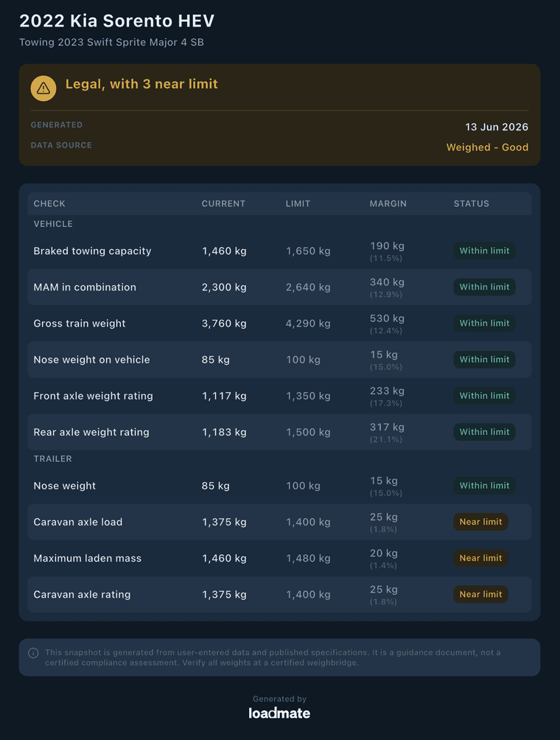Click 'Within limit' badge for Braked towing capacity
Image resolution: width=560 pixels, height=740 pixels.
coord(485,251)
